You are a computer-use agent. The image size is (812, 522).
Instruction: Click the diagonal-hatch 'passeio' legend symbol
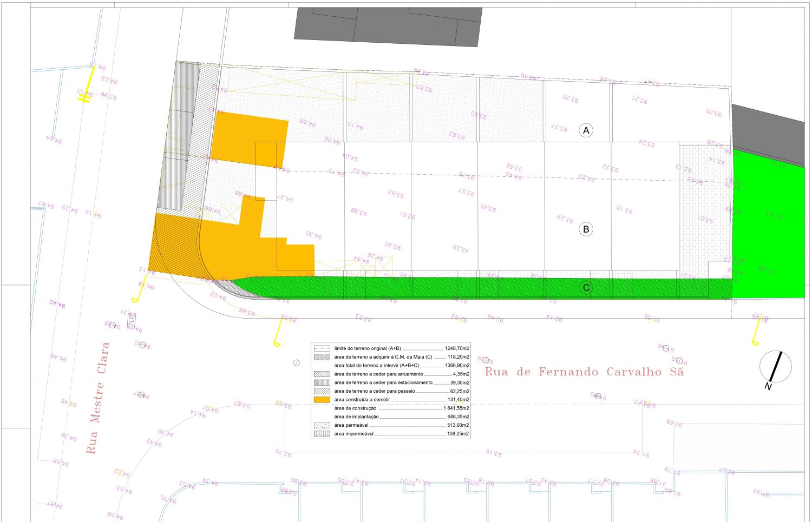click(x=322, y=391)
